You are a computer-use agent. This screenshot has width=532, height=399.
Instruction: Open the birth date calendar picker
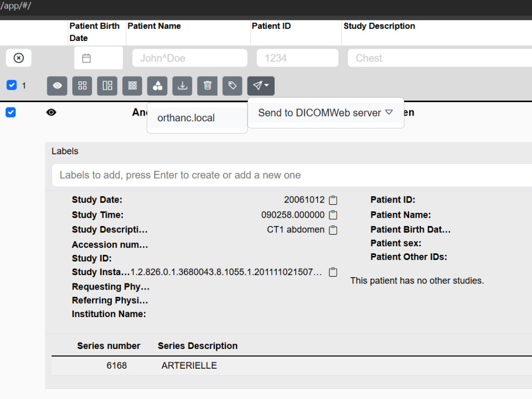coord(87,59)
